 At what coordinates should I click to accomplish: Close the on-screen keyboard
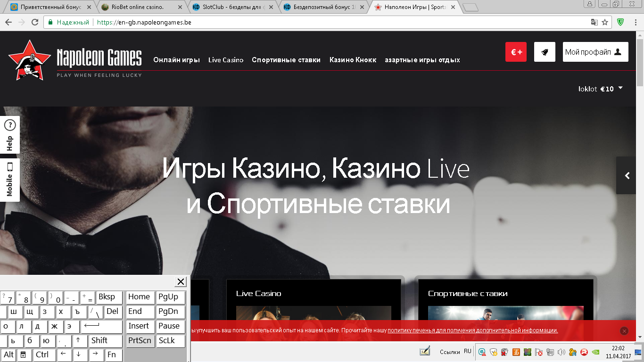tap(181, 282)
